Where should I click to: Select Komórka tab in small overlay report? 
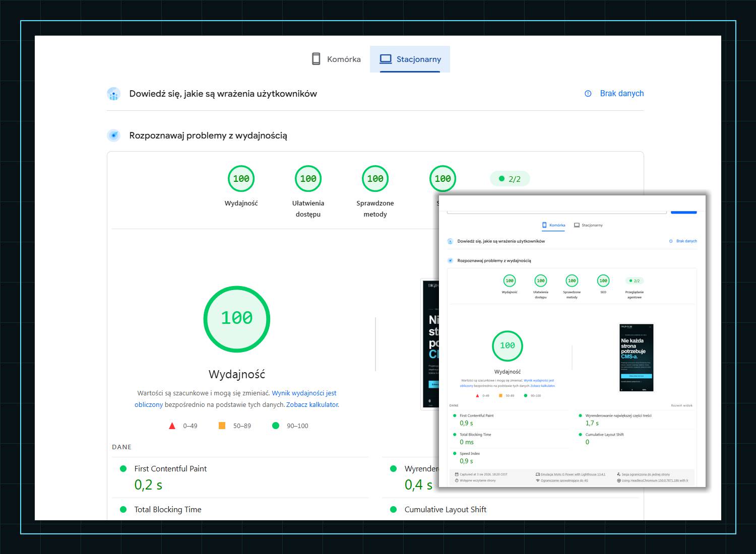[553, 225]
